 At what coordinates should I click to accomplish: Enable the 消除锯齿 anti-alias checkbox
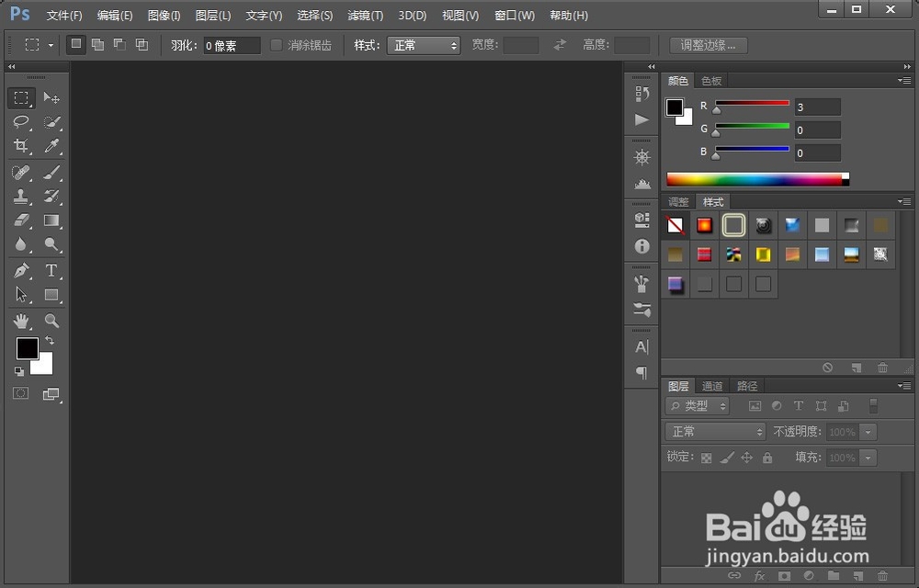tap(276, 45)
